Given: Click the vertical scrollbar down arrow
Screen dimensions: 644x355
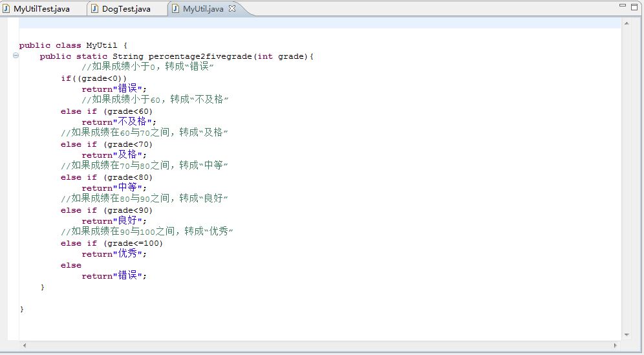Looking at the screenshot, I should click(627, 334).
